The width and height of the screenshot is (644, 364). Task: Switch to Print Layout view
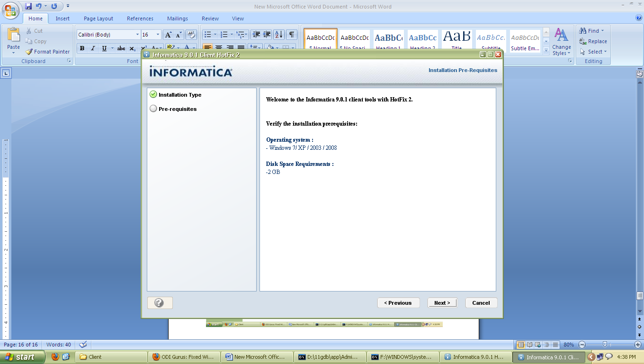point(521,345)
